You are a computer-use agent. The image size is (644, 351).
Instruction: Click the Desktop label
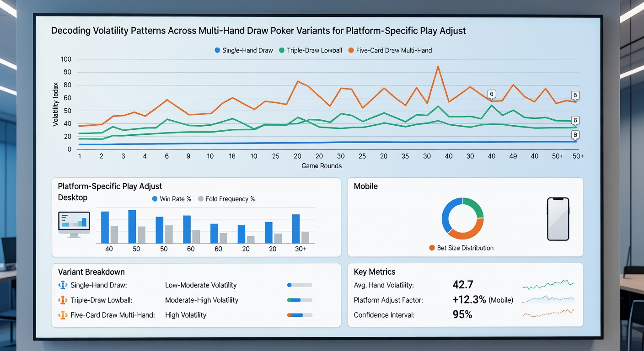pyautogui.click(x=73, y=198)
